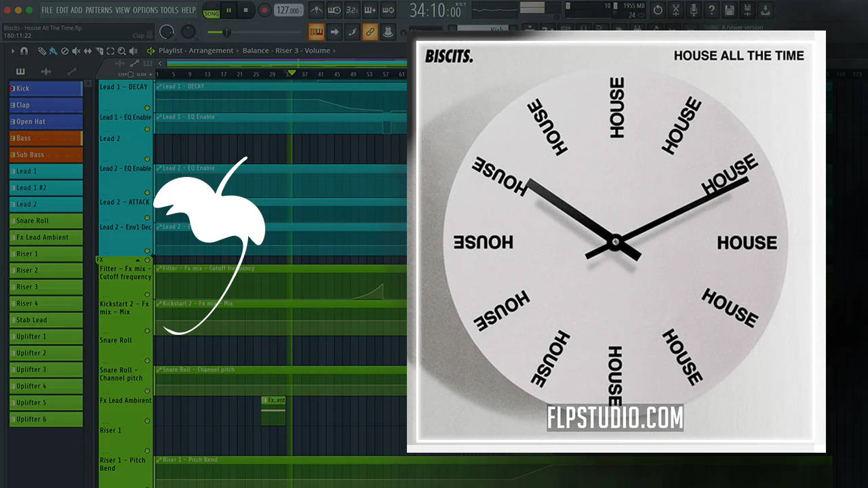Click the Lead 2 - Env1 Dec track name
868x488 pixels.
[125, 227]
